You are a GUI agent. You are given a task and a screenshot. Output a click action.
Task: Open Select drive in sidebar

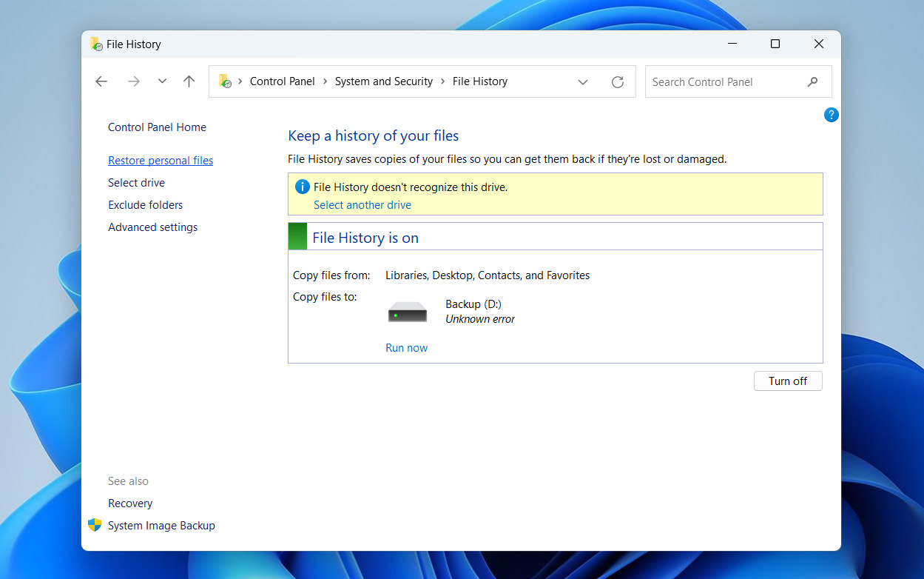pyautogui.click(x=136, y=183)
